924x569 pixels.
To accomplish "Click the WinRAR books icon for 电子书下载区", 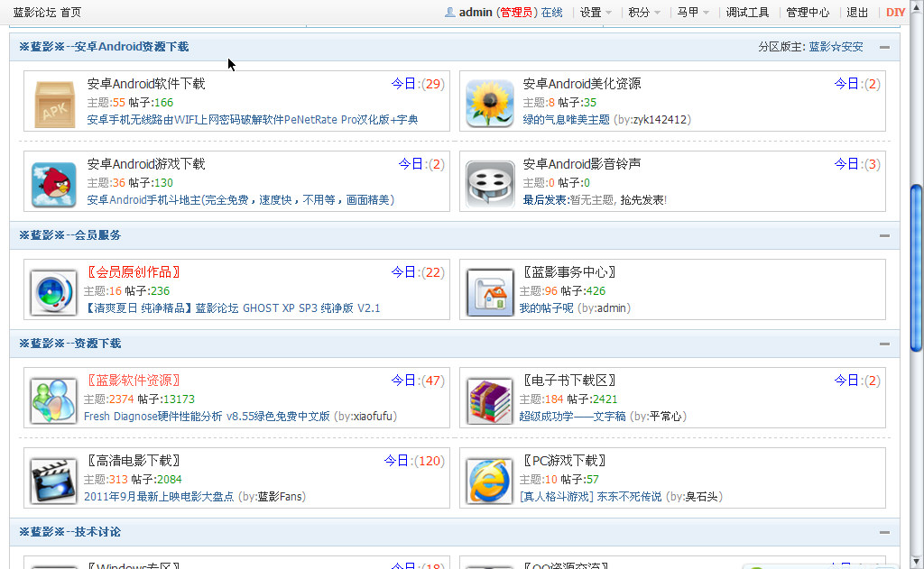I will coord(490,401).
